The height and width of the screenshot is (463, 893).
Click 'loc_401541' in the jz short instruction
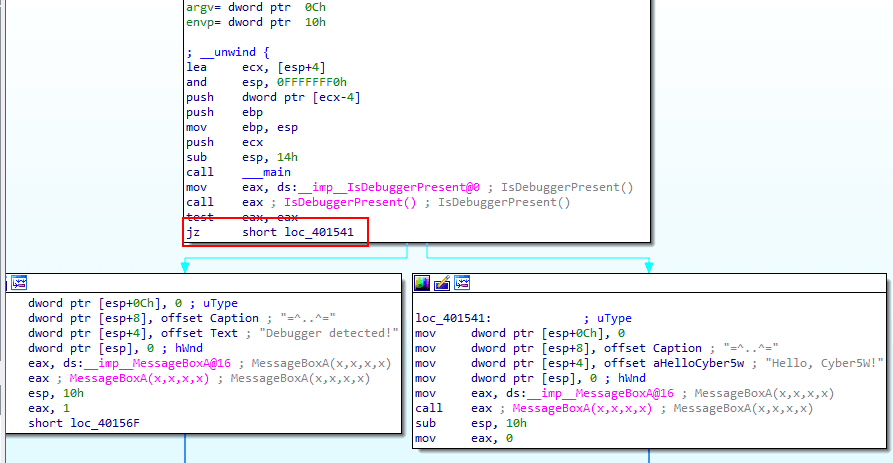coord(319,232)
